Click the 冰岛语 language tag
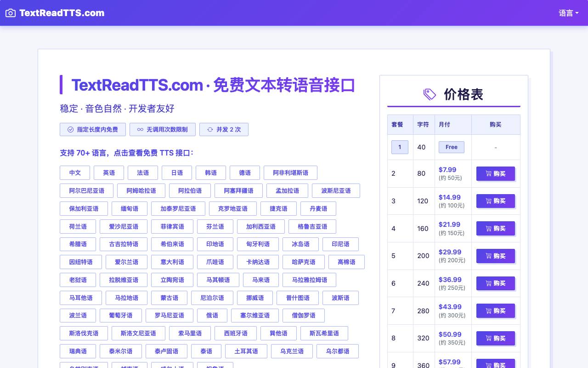This screenshot has height=368, width=588. [300, 244]
